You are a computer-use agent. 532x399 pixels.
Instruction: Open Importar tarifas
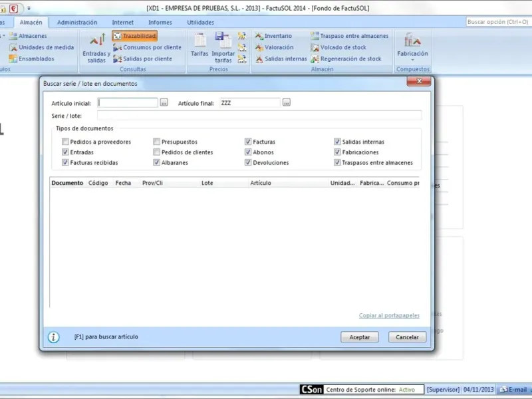(x=223, y=48)
